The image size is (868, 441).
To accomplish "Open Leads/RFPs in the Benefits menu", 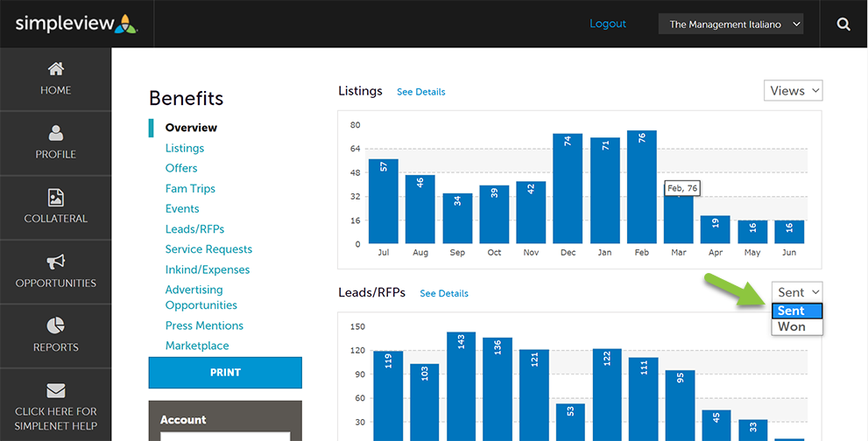I will tap(194, 229).
